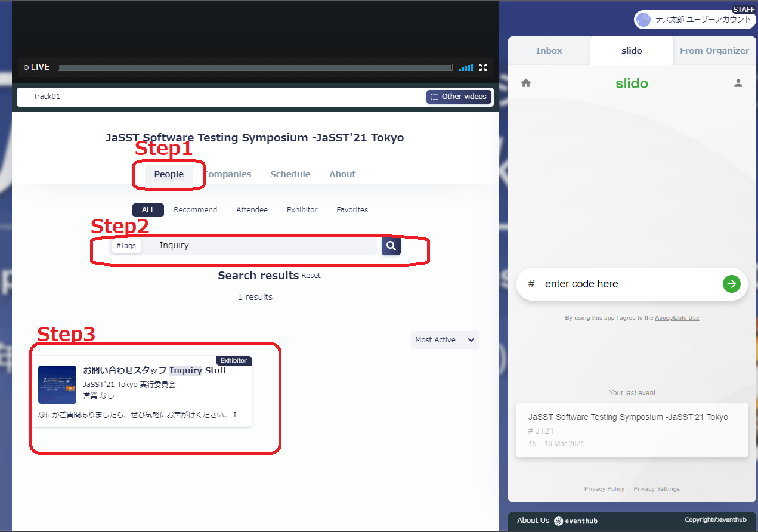The width and height of the screenshot is (758, 532).
Task: Click the eventhub logo in footer
Action: click(x=558, y=521)
